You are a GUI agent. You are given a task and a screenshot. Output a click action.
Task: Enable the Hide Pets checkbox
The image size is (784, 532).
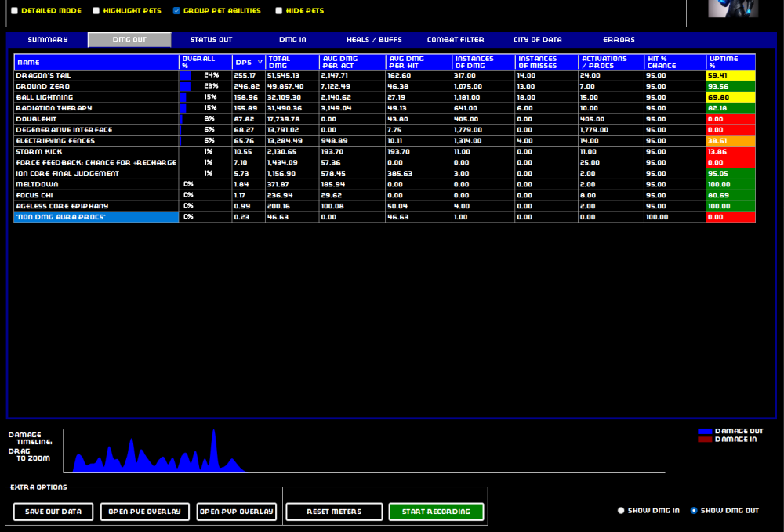pos(278,11)
